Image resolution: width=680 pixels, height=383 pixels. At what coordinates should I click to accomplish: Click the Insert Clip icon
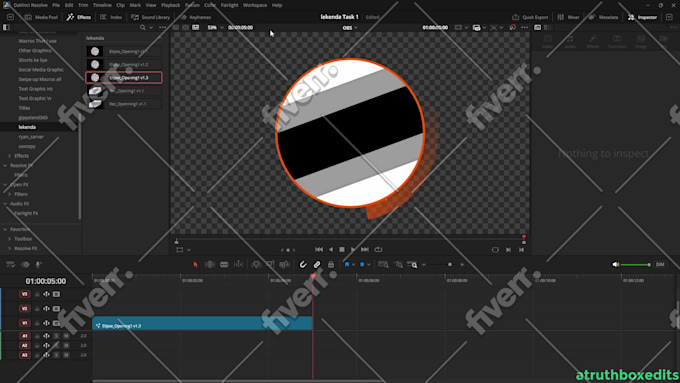[x=256, y=264]
